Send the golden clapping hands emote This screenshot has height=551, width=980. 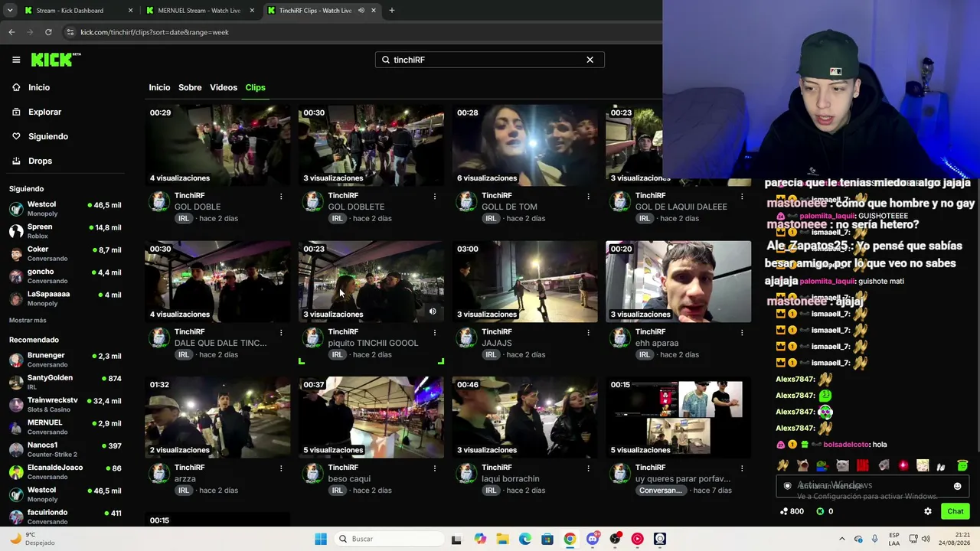click(x=782, y=465)
